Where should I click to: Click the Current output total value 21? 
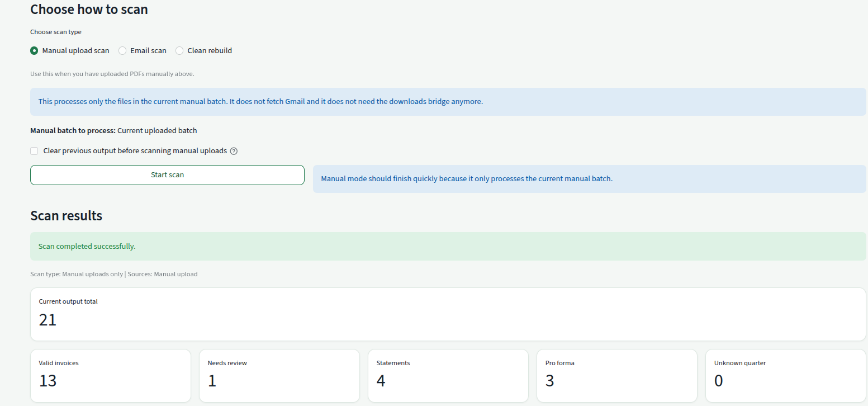pos(48,320)
